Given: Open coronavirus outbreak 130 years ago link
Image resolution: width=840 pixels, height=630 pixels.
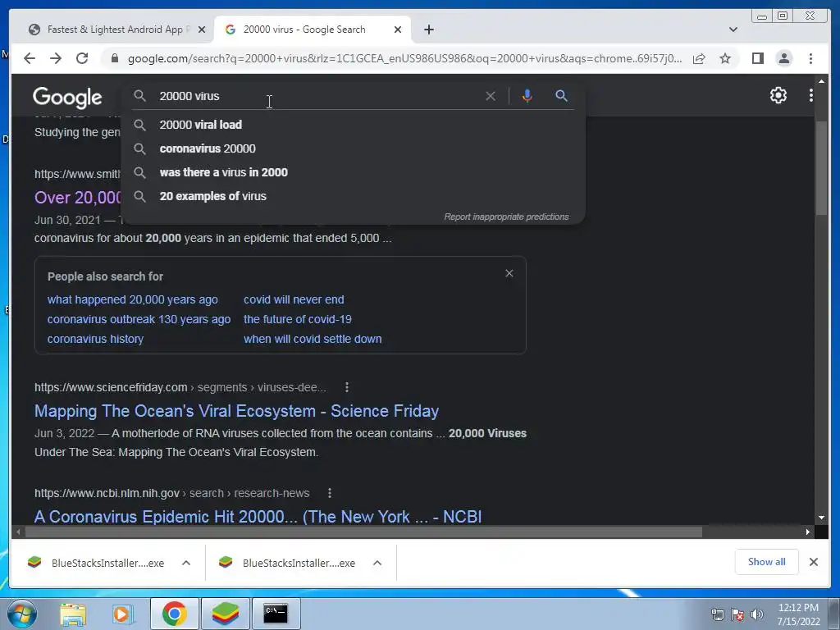Looking at the screenshot, I should 139,319.
